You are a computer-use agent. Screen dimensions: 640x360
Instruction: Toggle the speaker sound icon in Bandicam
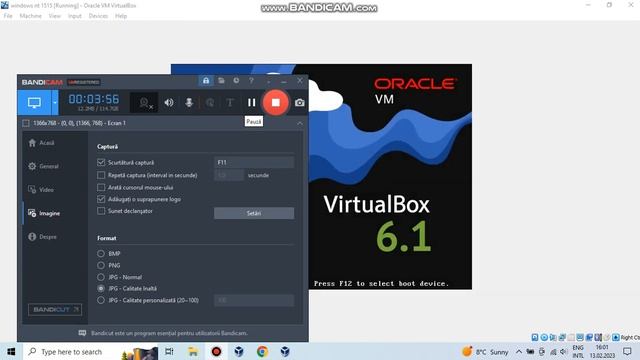pos(169,102)
